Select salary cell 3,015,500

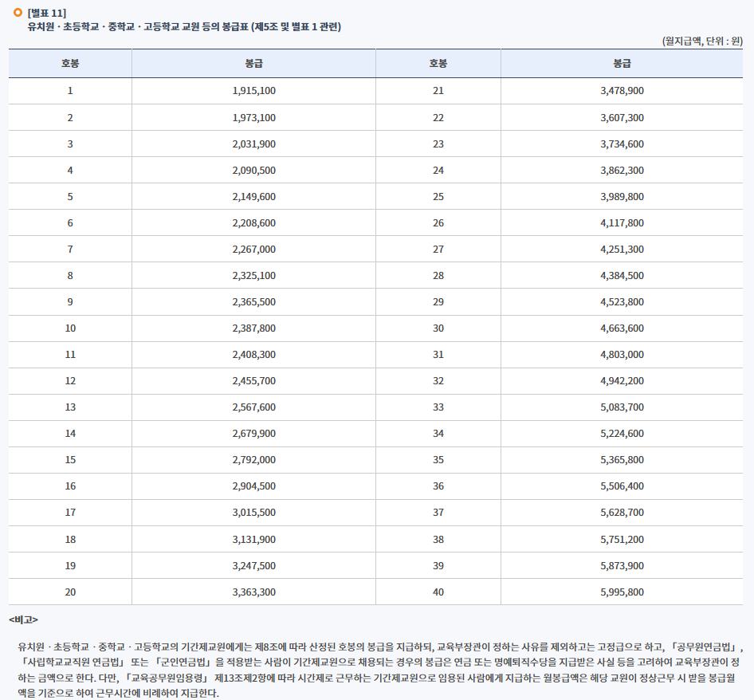254,513
